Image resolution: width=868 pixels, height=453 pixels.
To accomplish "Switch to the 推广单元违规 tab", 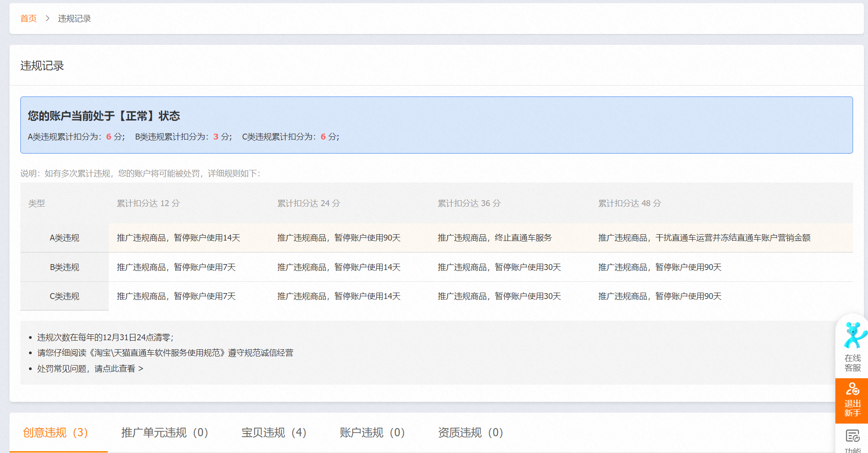I will coord(164,433).
